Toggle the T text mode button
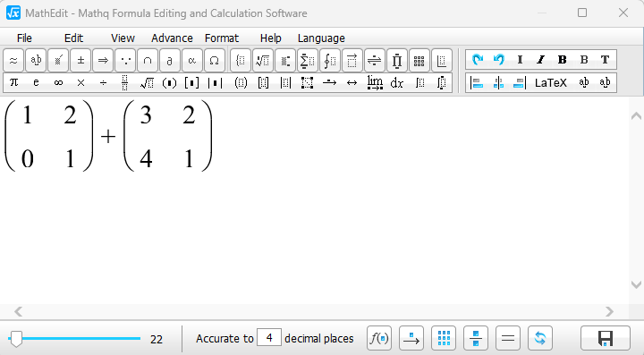Viewport: 644px width, 355px height. coord(605,60)
